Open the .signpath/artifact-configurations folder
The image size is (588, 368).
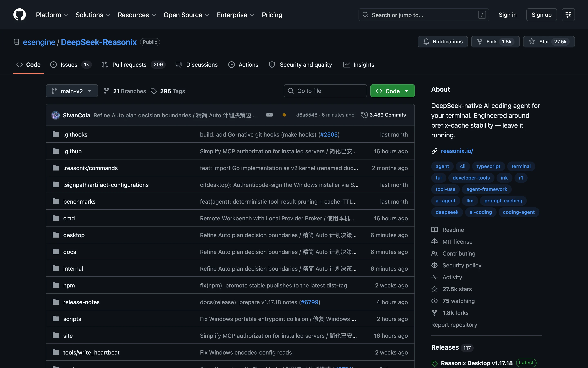click(106, 185)
